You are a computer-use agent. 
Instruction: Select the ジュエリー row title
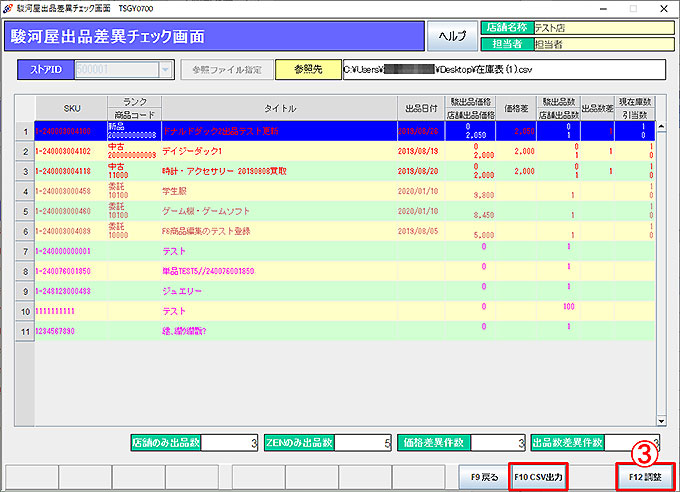click(x=181, y=291)
